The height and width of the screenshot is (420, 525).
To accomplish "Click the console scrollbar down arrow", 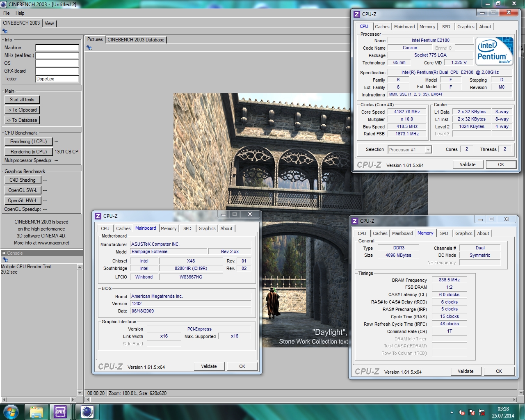I will [80, 393].
